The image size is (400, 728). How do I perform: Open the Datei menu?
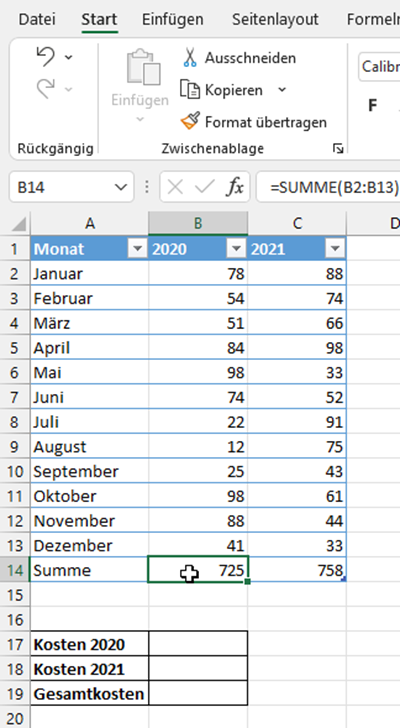[x=37, y=20]
